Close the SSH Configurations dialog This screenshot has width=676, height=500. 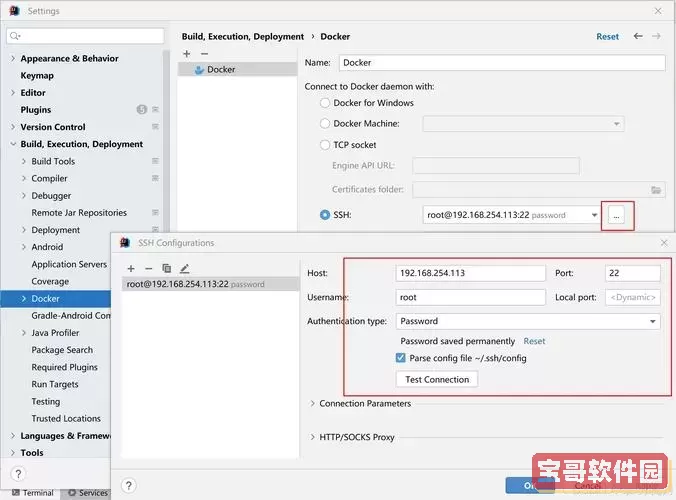(x=664, y=243)
